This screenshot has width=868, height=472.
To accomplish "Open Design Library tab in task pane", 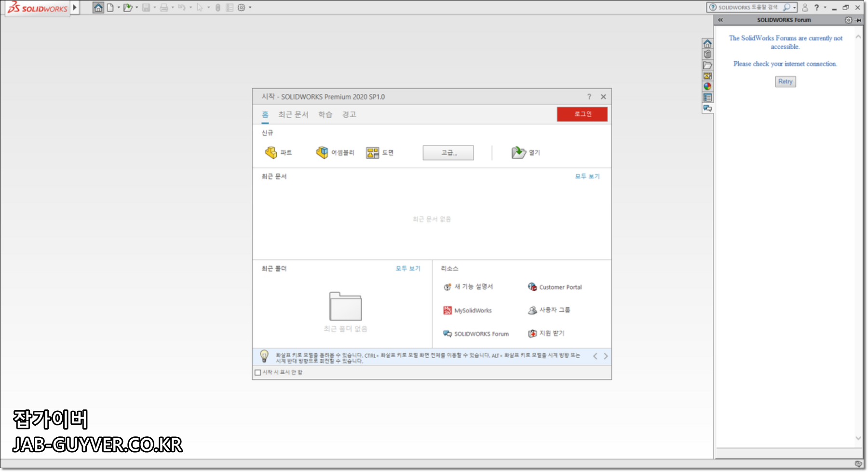I will [707, 54].
